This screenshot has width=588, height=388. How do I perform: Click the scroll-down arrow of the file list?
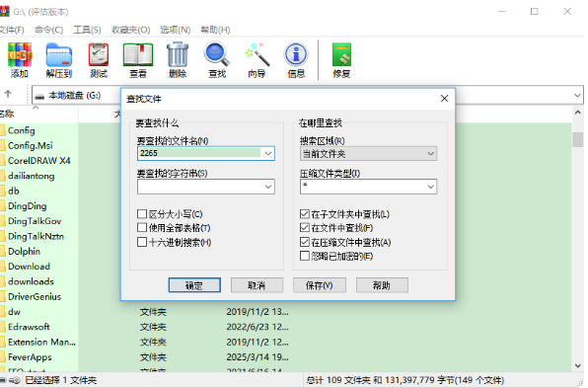click(x=577, y=365)
